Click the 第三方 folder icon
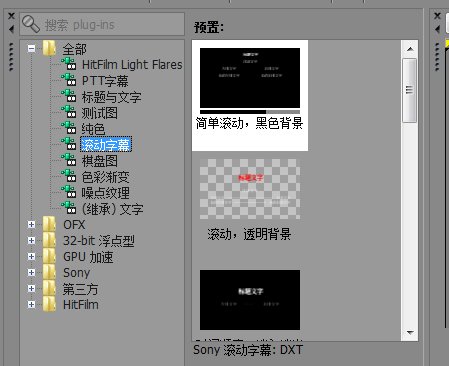The image size is (449, 366). tap(49, 288)
